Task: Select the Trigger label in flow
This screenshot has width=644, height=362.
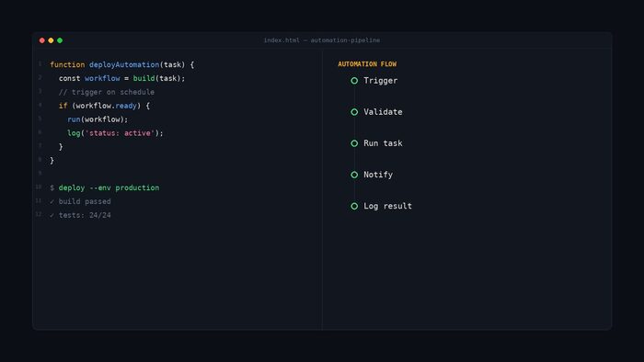Action: pyautogui.click(x=380, y=81)
